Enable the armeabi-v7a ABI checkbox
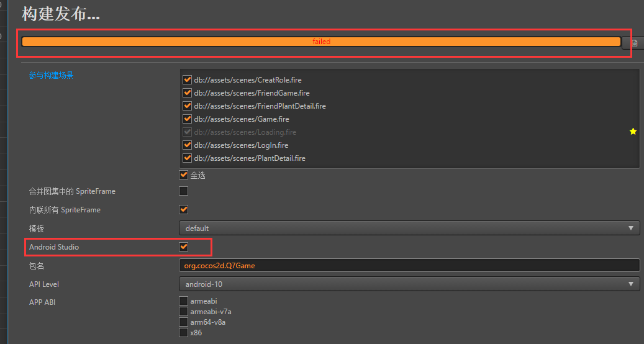 [184, 312]
